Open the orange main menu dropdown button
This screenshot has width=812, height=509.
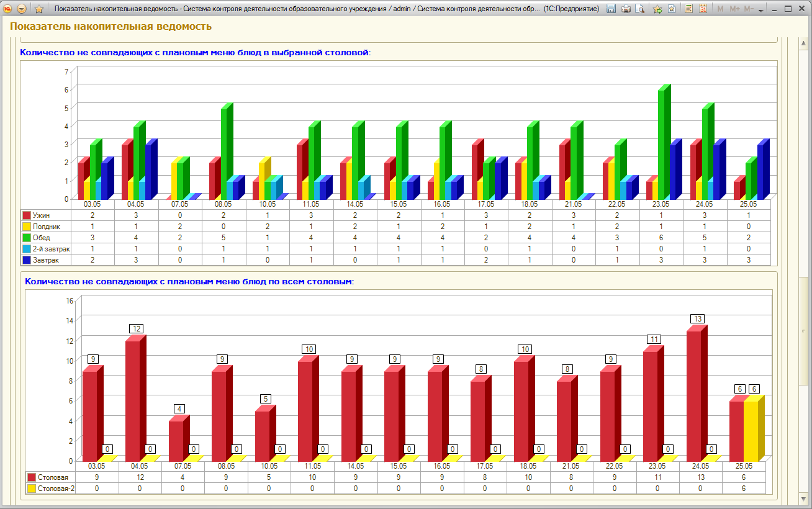coord(22,9)
